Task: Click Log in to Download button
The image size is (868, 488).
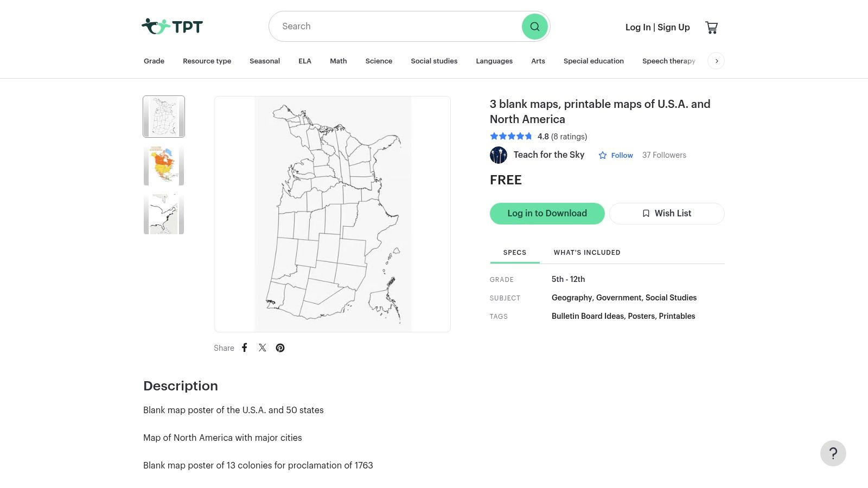Action: click(547, 214)
